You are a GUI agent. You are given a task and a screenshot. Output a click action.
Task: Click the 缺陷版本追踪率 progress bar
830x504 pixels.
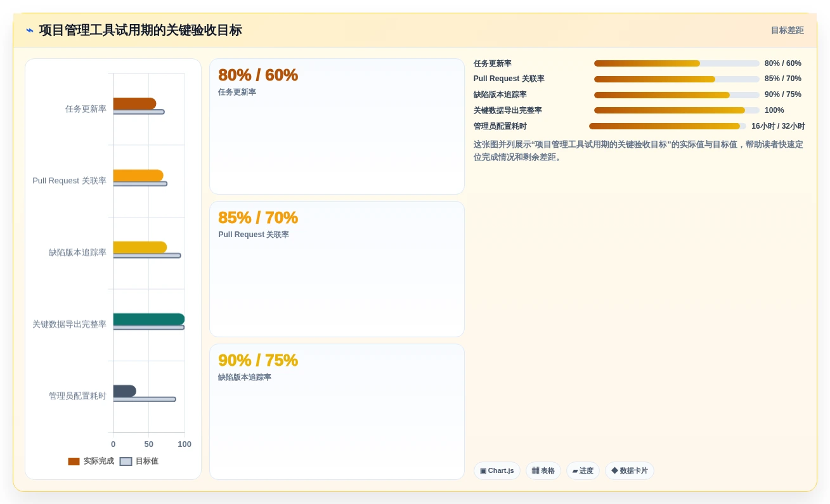coord(677,95)
